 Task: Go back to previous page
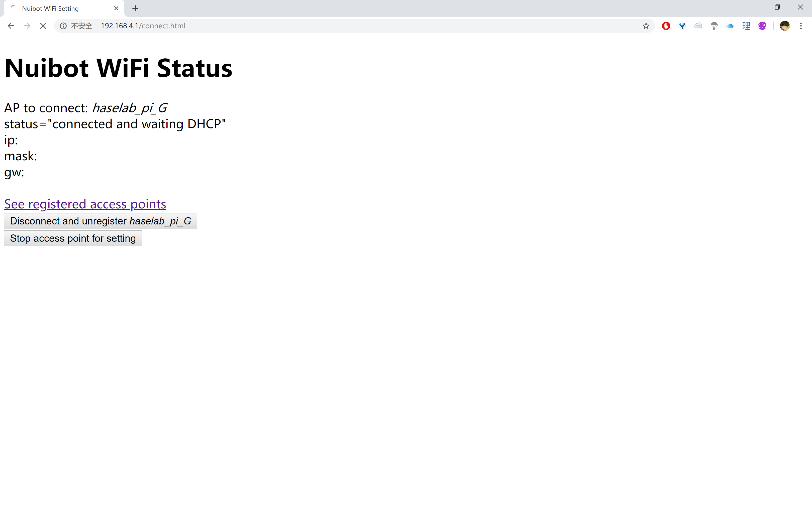11,26
